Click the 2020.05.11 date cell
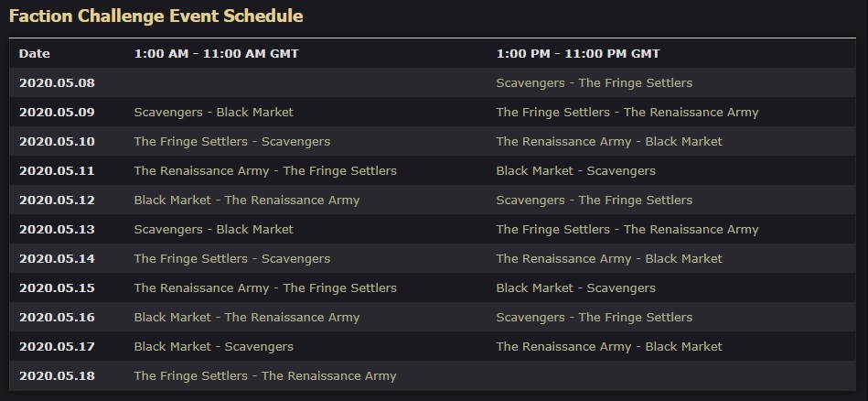The height and width of the screenshot is (401, 868). tap(57, 171)
